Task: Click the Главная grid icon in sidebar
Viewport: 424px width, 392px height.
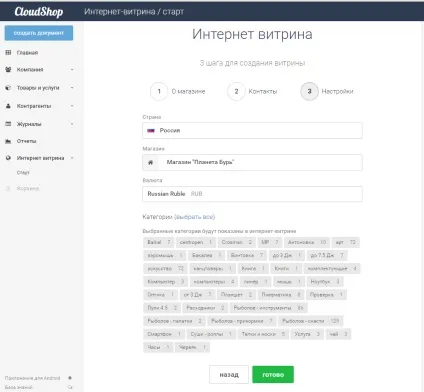Action: 8,53
